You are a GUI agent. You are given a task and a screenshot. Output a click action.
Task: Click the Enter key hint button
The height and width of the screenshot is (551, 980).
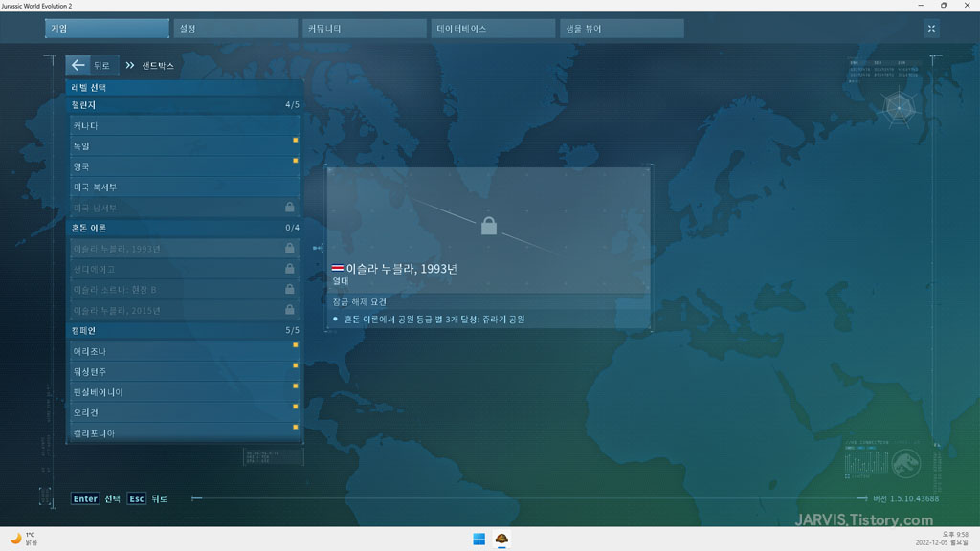click(x=85, y=498)
